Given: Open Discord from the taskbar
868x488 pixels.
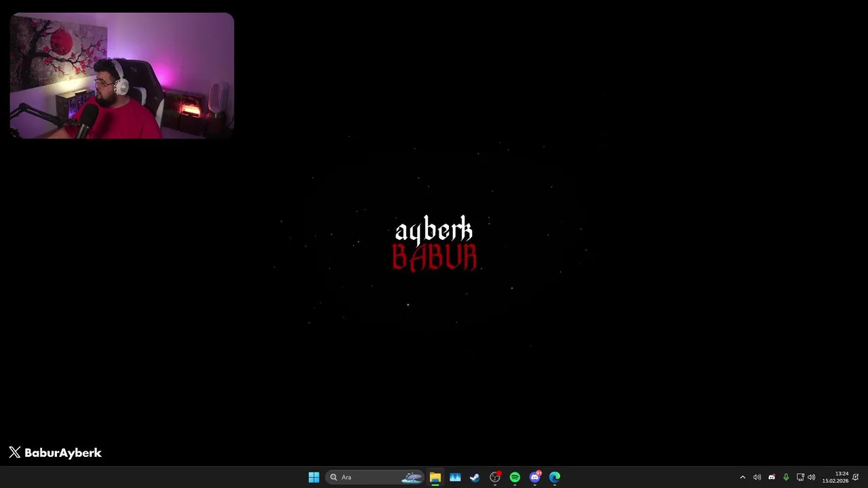Looking at the screenshot, I should (x=535, y=477).
